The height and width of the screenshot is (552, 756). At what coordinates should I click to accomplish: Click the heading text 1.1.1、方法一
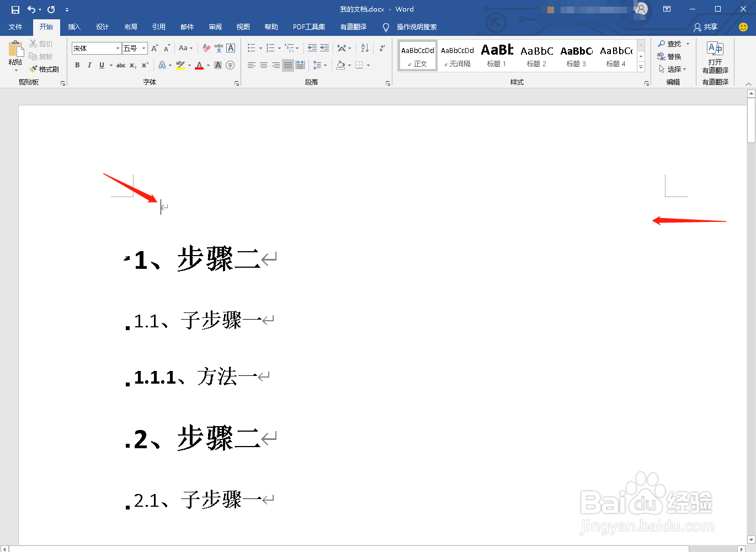point(196,377)
